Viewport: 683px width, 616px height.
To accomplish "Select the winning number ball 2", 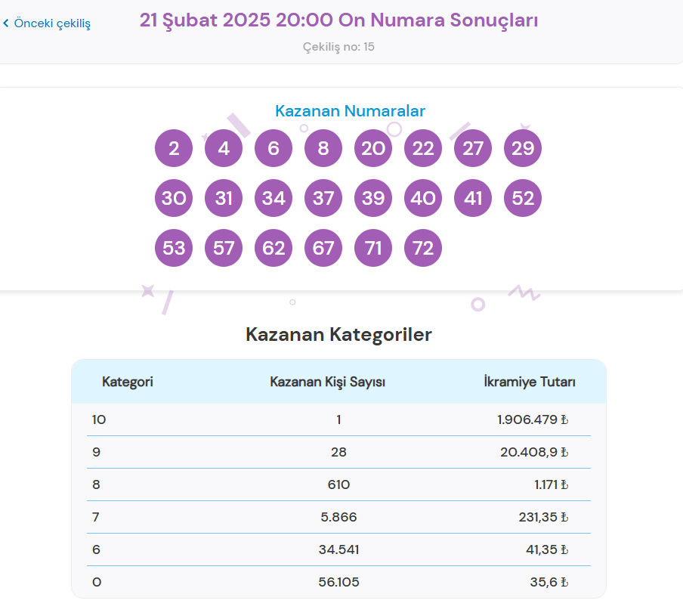I will coord(173,148).
